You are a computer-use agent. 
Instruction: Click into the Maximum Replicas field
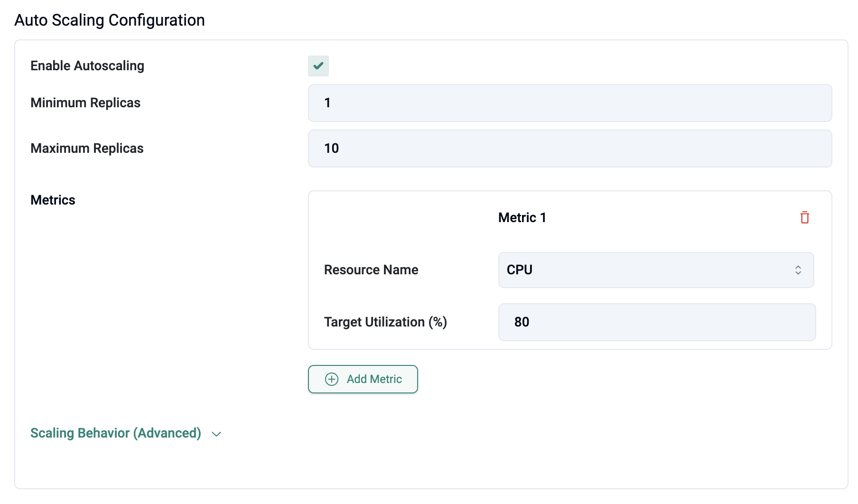569,149
